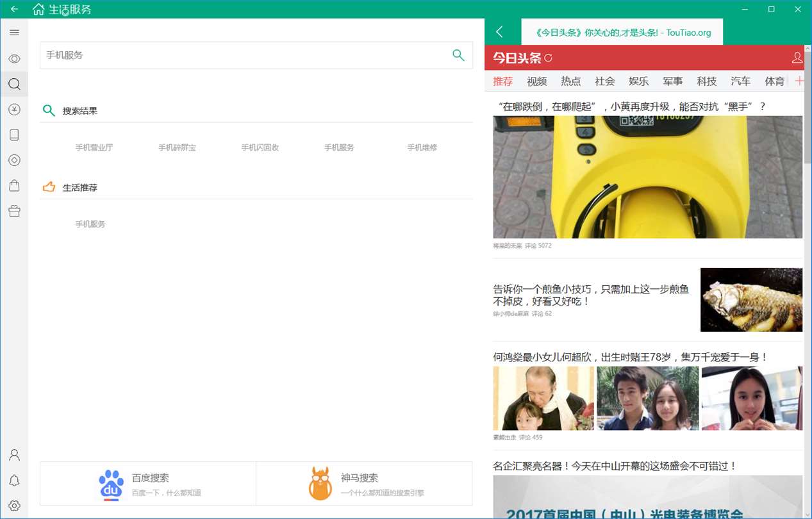
Task: Open the 何鸿燊最小女儿何超欣 headline
Action: coord(631,357)
